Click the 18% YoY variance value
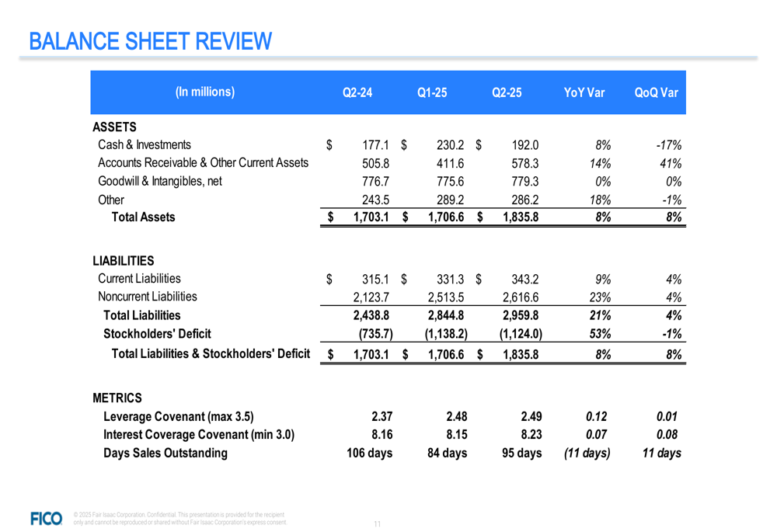 (600, 200)
